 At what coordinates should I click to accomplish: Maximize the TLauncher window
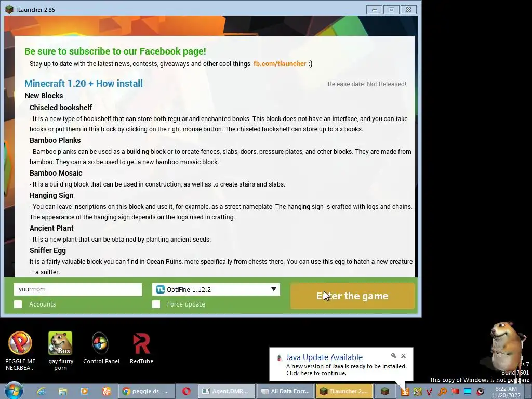391,10
